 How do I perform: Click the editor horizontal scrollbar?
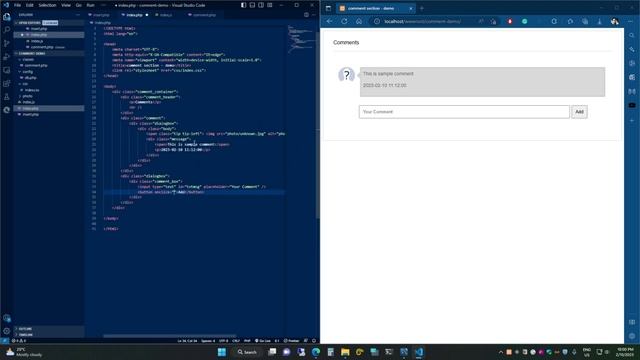point(169,336)
